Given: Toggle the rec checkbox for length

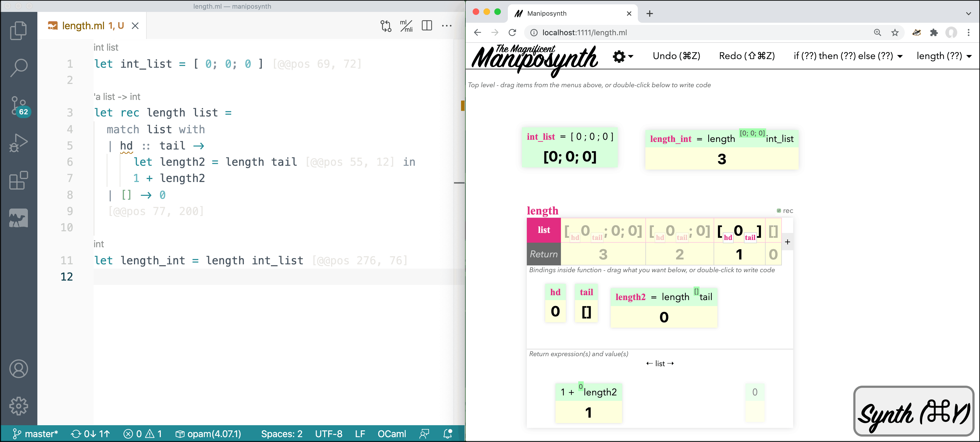Looking at the screenshot, I should click(779, 210).
